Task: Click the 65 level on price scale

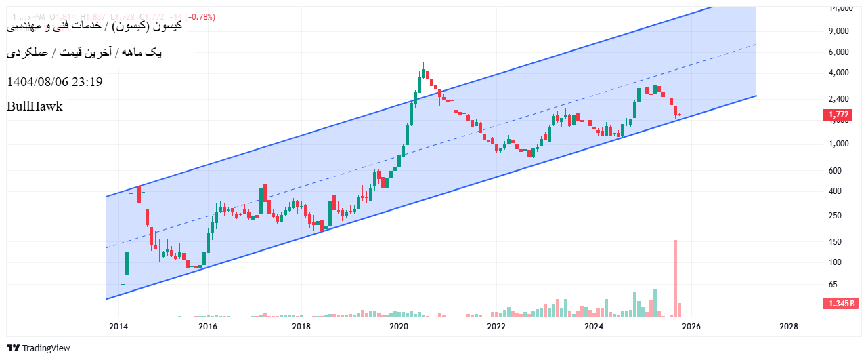Action: click(833, 285)
